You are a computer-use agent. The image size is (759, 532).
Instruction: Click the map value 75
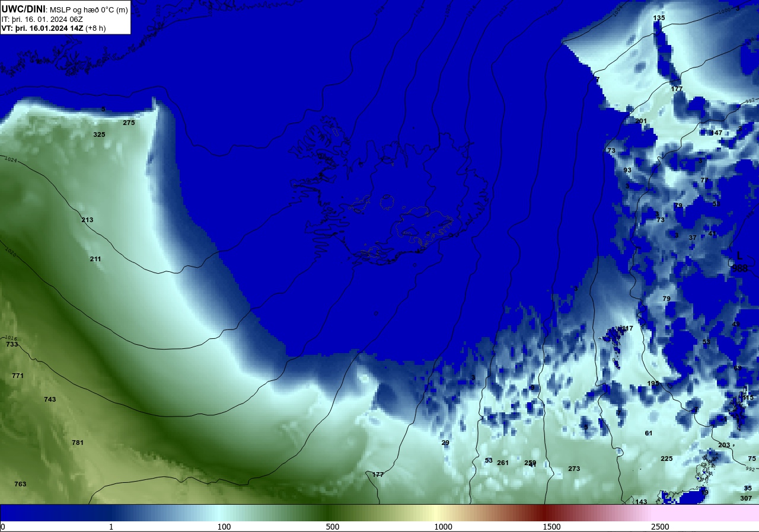click(x=752, y=459)
